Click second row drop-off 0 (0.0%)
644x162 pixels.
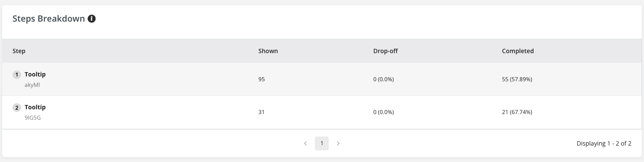[x=384, y=112]
